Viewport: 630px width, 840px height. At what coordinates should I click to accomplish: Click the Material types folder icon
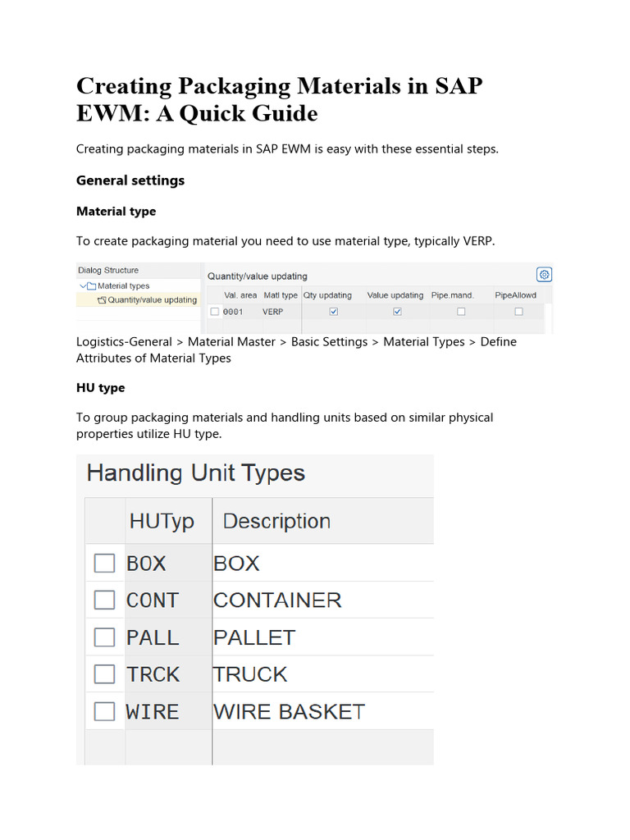pyautogui.click(x=92, y=285)
